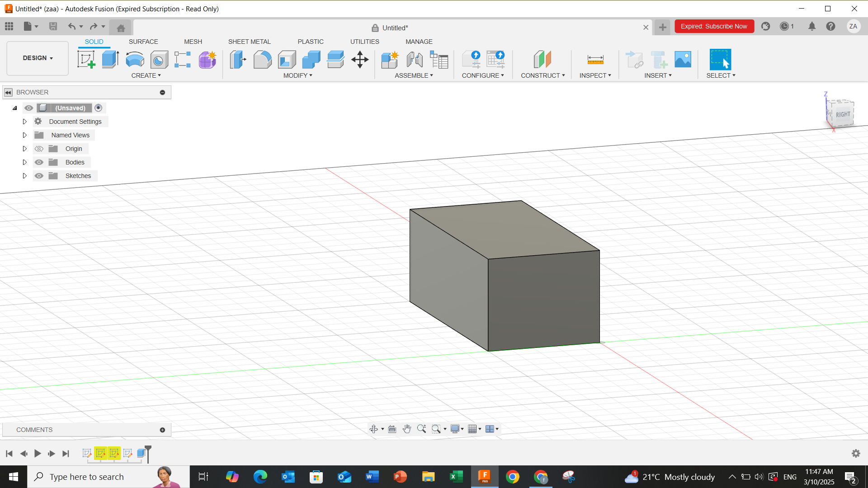Open Excel from the taskbar
Screen dimensions: 868x488
coord(456,477)
